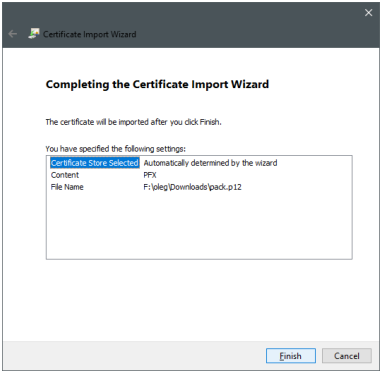Go back using the back arrow
Screen dimensions: 382x373
(x=13, y=34)
